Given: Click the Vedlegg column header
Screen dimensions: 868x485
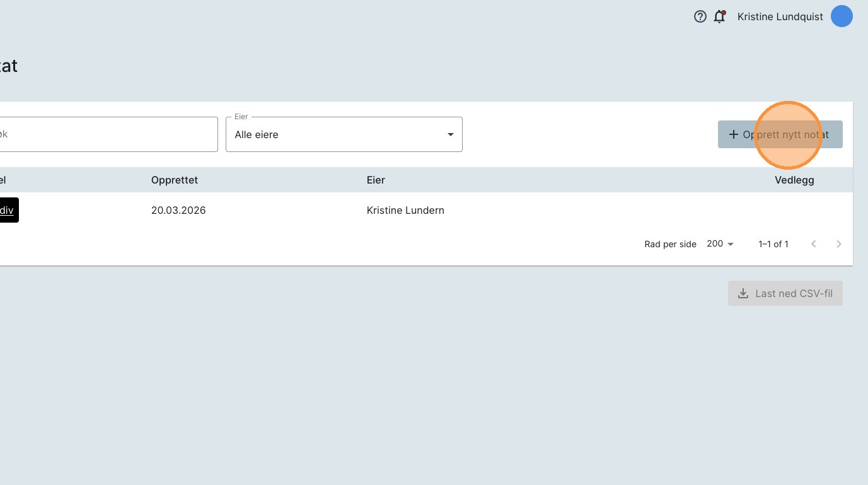Looking at the screenshot, I should tap(794, 180).
